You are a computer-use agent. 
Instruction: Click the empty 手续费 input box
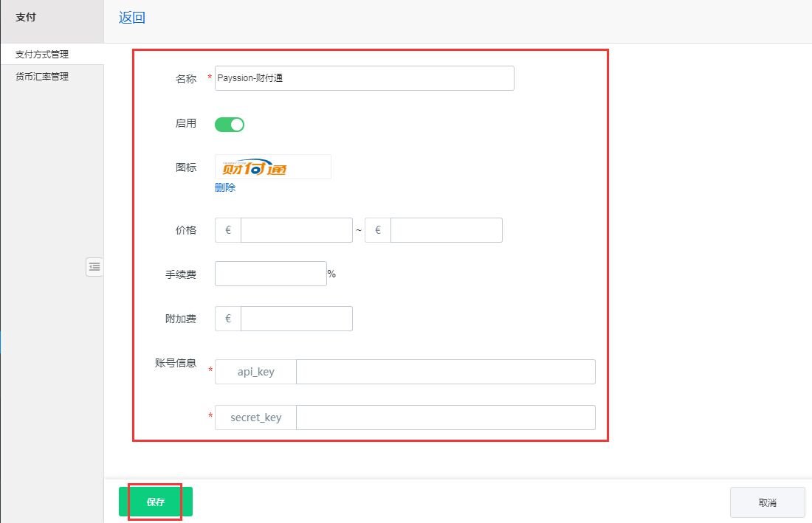(270, 274)
